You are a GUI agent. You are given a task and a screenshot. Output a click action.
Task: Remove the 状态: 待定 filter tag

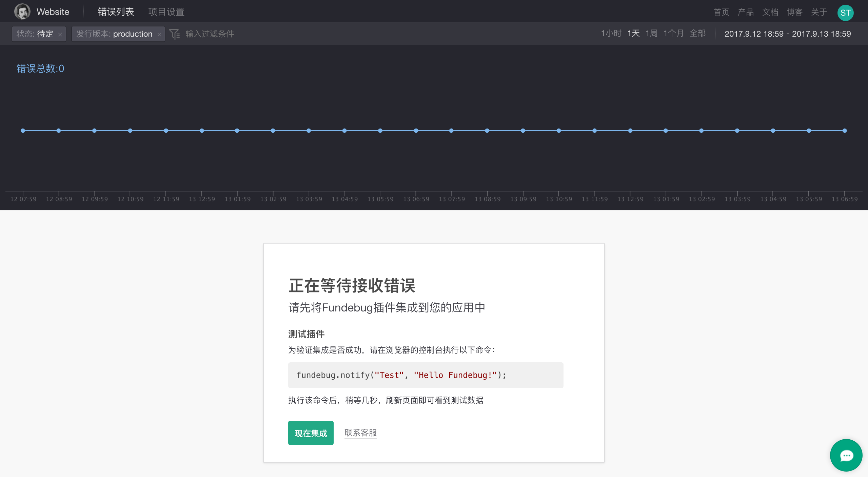60,34
